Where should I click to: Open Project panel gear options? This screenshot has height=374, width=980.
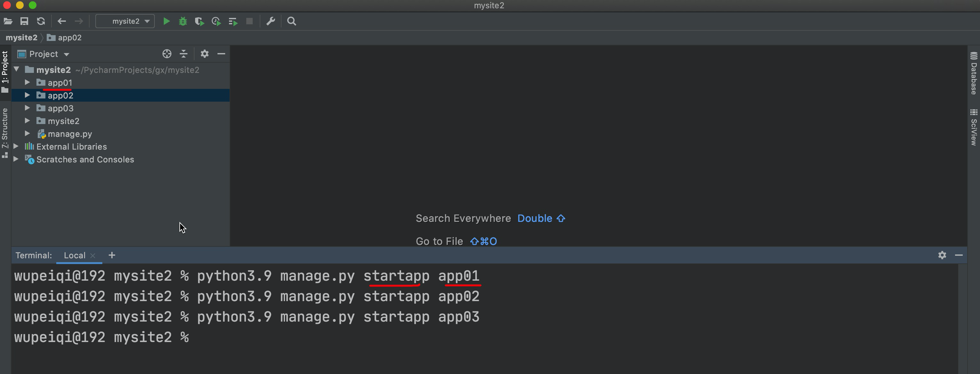(204, 54)
